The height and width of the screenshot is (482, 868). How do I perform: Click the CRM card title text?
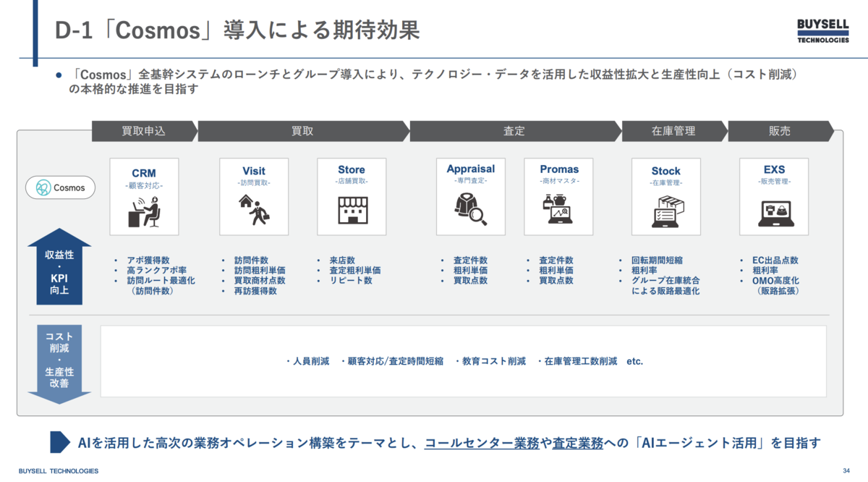(x=144, y=174)
